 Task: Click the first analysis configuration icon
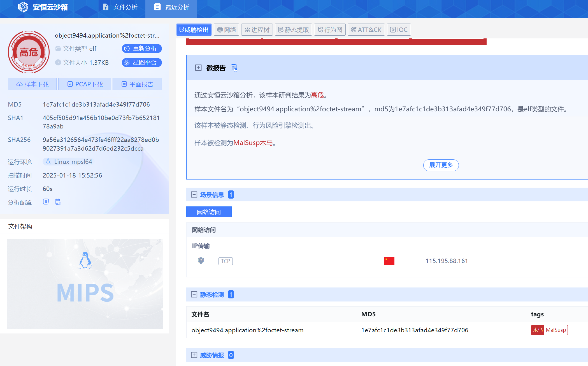46,202
